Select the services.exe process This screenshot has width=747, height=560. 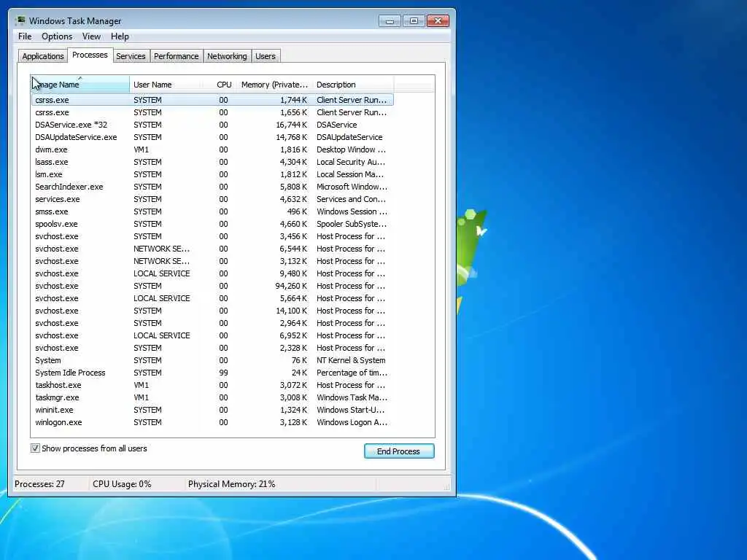pyautogui.click(x=212, y=199)
